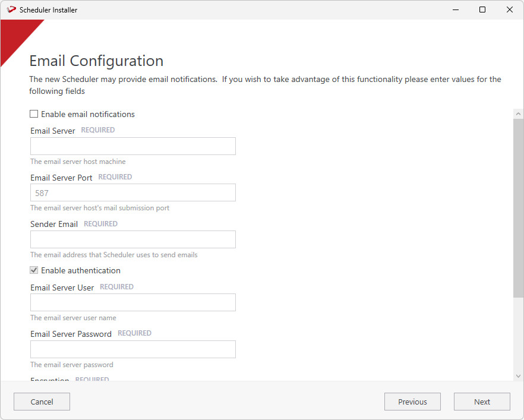Click the scrollbar up arrow
The image size is (524, 420).
[518, 113]
